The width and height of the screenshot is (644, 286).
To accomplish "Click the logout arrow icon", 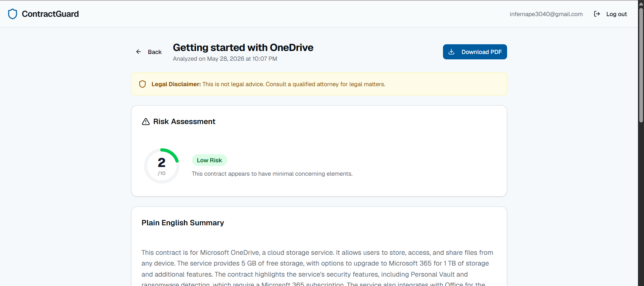I will pyautogui.click(x=597, y=14).
